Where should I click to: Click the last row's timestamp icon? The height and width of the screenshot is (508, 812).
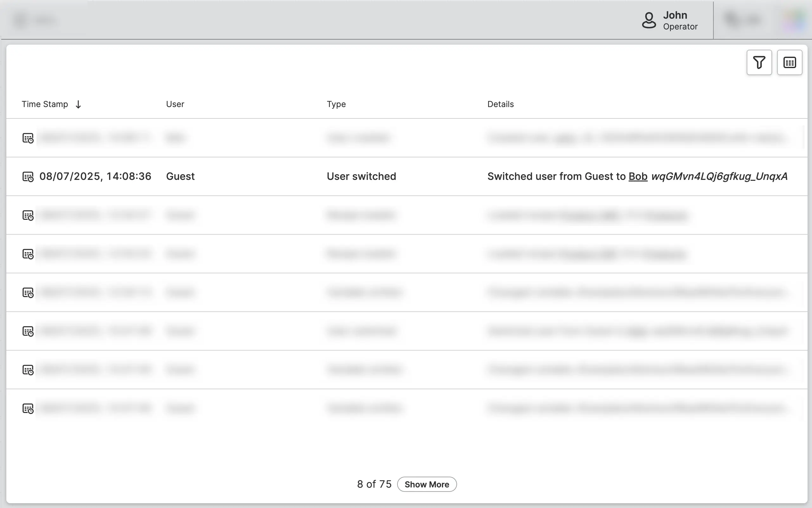28,409
